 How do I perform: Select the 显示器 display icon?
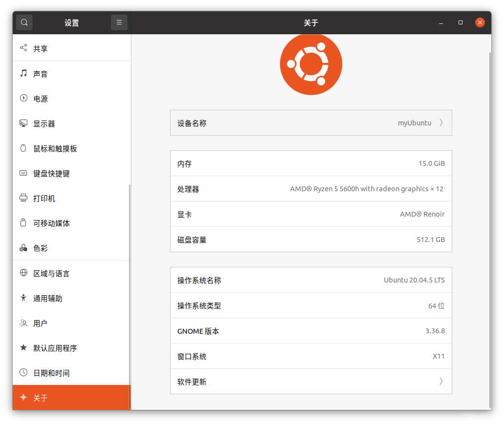[x=23, y=123]
